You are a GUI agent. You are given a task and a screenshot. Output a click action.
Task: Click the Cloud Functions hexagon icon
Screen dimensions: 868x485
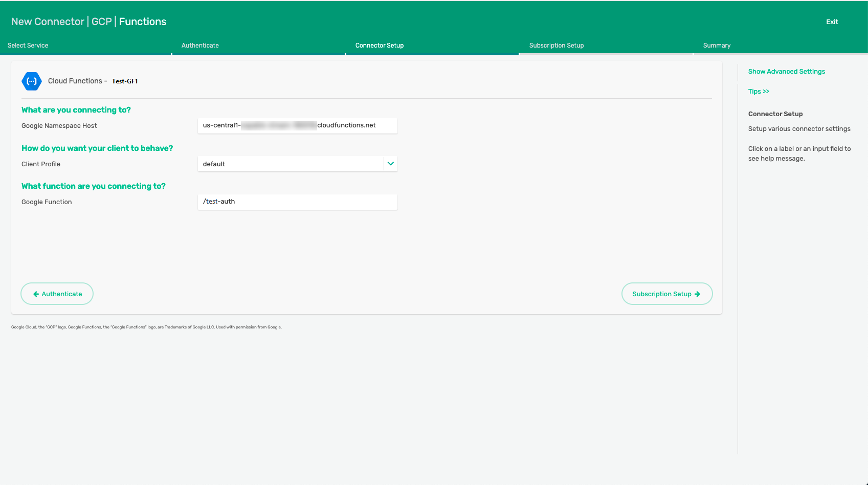tap(32, 81)
